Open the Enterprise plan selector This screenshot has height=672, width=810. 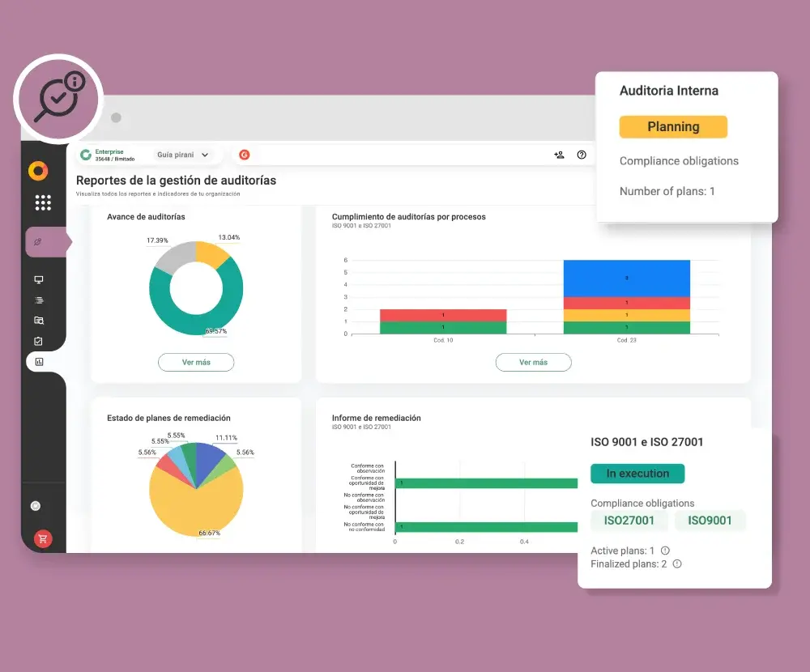click(x=108, y=155)
